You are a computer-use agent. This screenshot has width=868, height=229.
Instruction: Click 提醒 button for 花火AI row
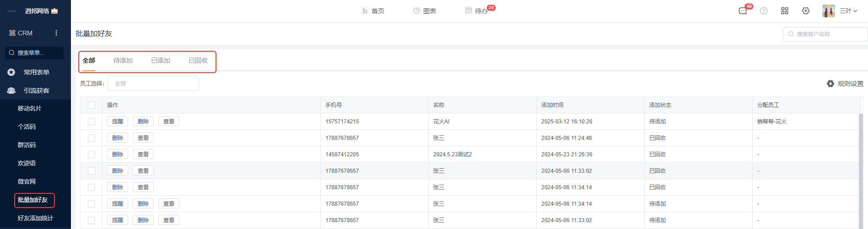click(x=118, y=122)
